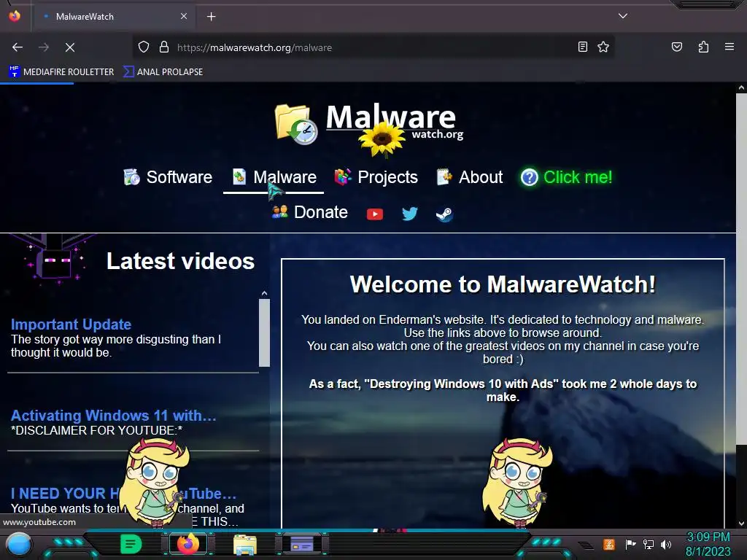The width and height of the screenshot is (747, 560).
Task: Open the network tray icon
Action: (x=648, y=544)
